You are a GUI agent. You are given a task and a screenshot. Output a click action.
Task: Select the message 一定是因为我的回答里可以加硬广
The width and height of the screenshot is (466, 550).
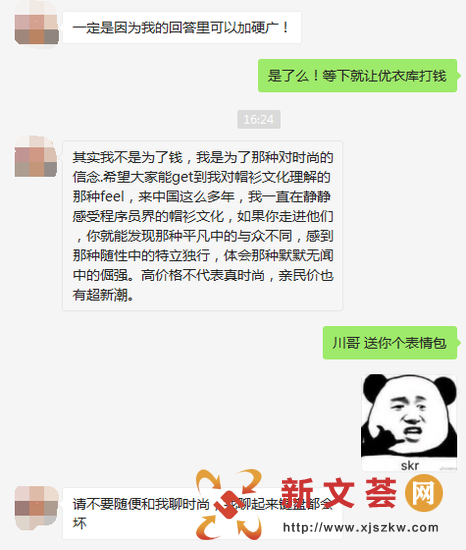click(182, 27)
